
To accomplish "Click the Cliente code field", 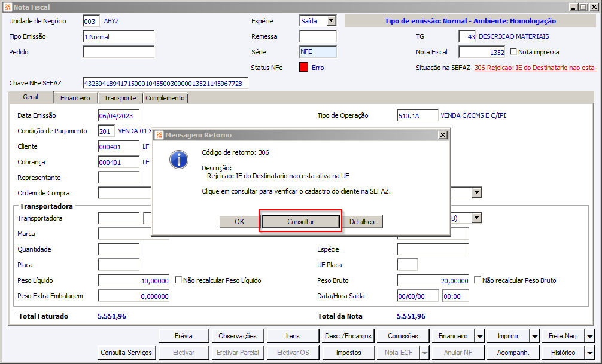I will pos(118,146).
